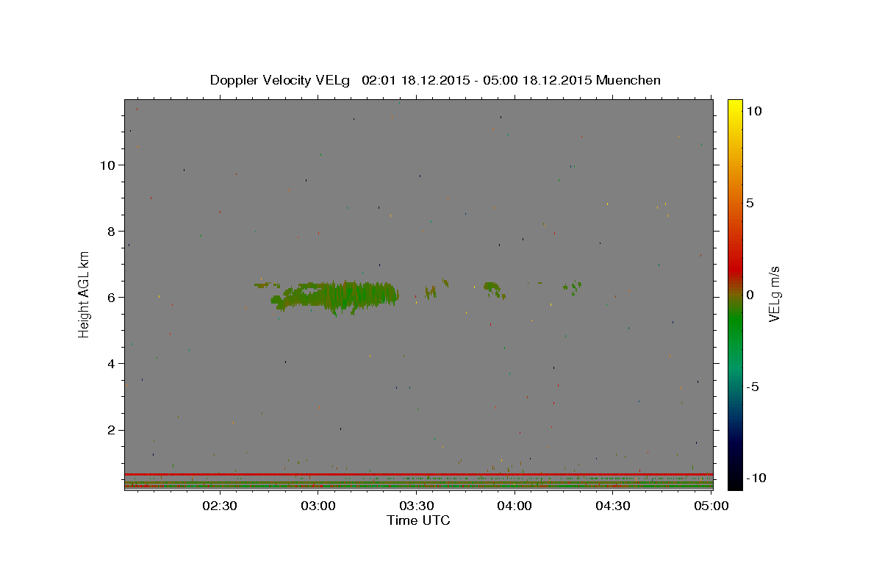The height and width of the screenshot is (588, 882).
Task: Click the plot title 'Doppler Velocity VELg'
Action: (281, 80)
